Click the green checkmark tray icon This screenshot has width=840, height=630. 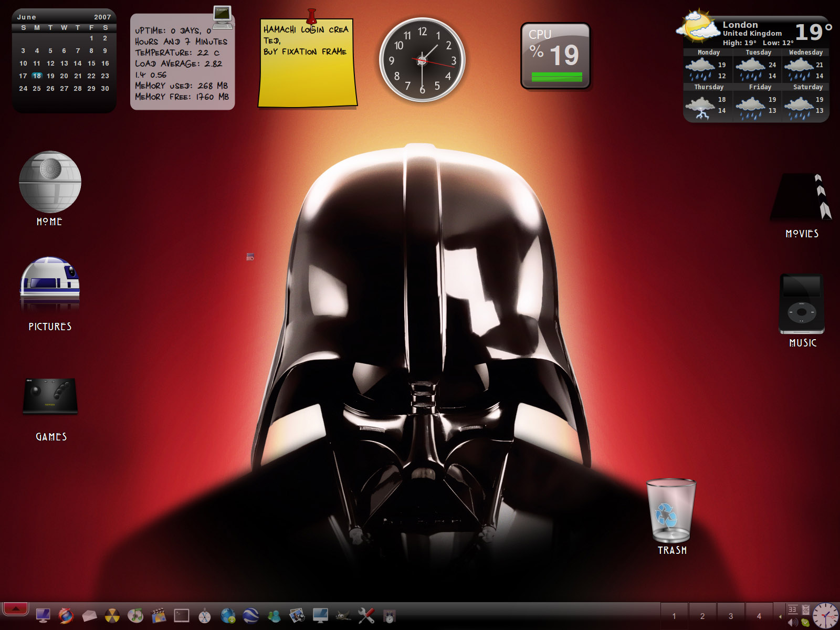tap(805, 623)
